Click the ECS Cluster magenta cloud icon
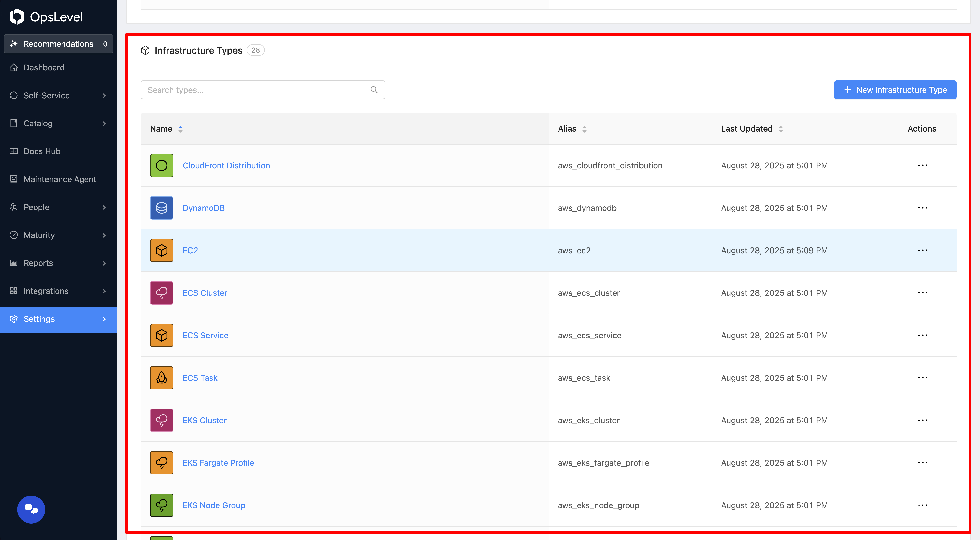Screen dimensions: 980x540 [161, 293]
